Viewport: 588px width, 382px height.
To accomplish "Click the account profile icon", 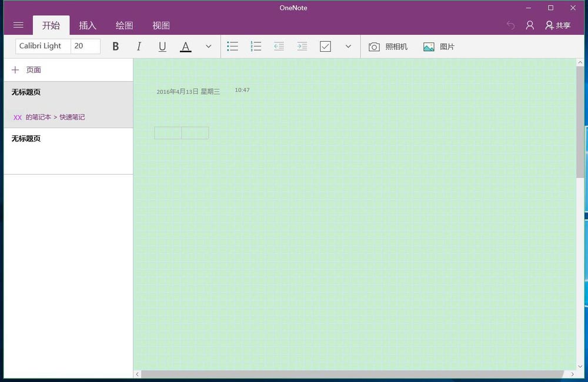I will pos(529,25).
